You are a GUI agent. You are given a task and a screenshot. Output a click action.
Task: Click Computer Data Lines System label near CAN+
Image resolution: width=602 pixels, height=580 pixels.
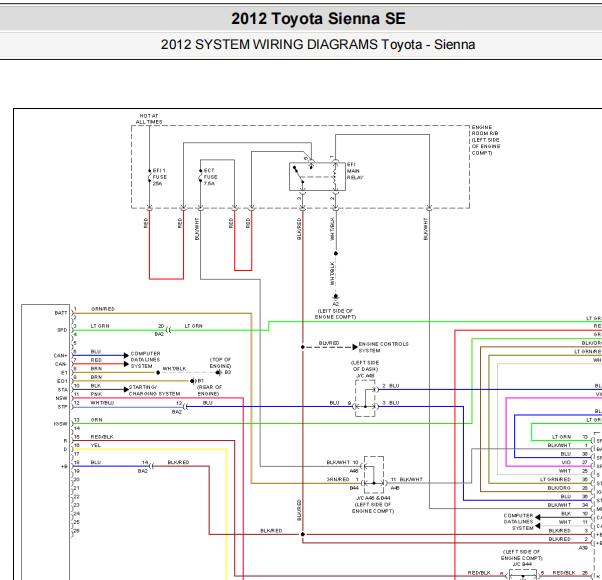click(x=146, y=360)
